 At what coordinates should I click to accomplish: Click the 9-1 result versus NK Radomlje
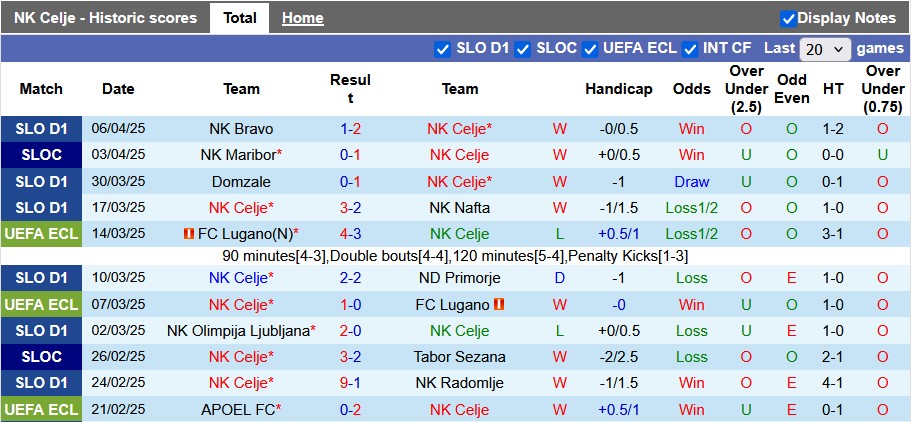[x=350, y=383]
